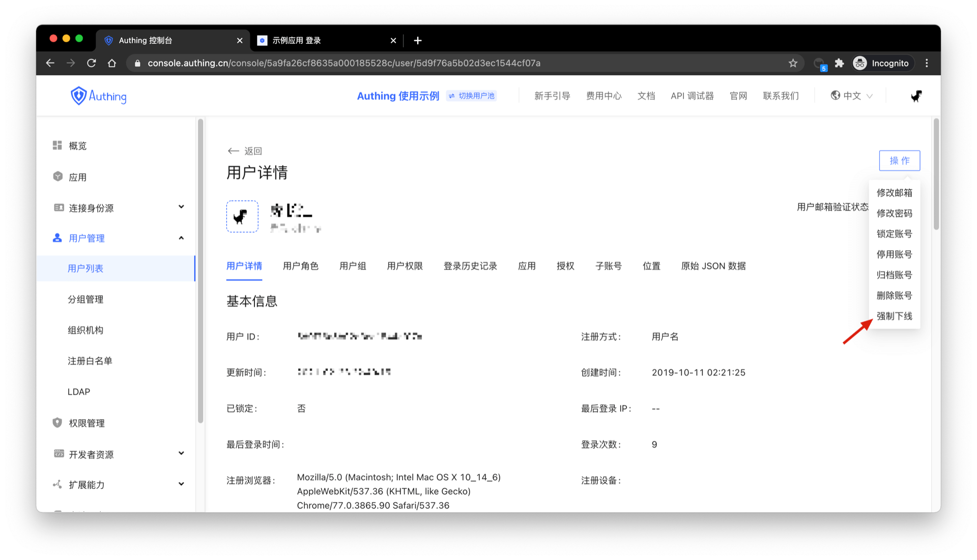
Task: Expand the 开发者资源 sidebar section
Action: coord(181,454)
